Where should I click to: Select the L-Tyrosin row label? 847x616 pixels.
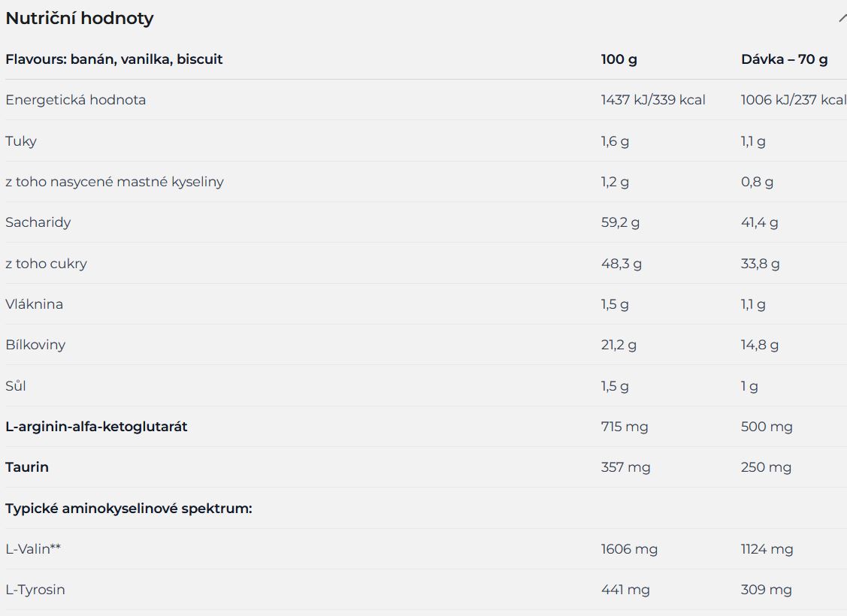click(35, 590)
